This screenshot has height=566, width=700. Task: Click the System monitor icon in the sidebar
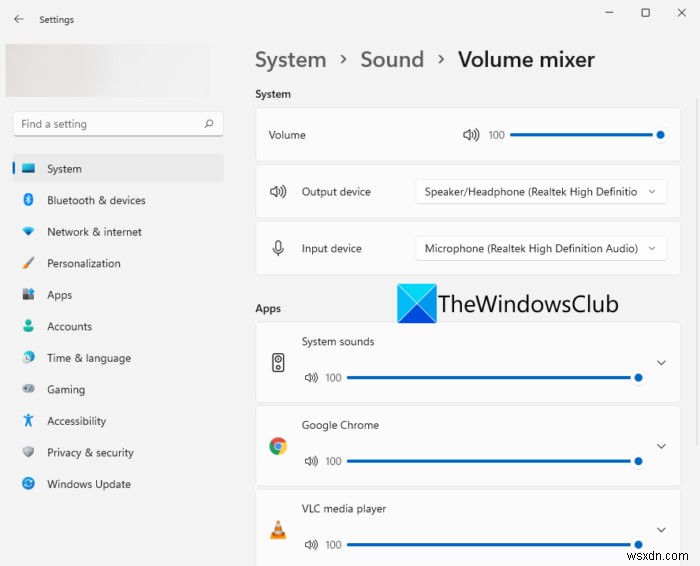pyautogui.click(x=28, y=168)
